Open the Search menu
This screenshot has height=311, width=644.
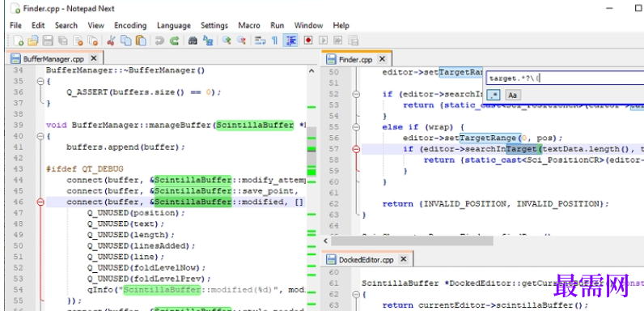(x=66, y=25)
